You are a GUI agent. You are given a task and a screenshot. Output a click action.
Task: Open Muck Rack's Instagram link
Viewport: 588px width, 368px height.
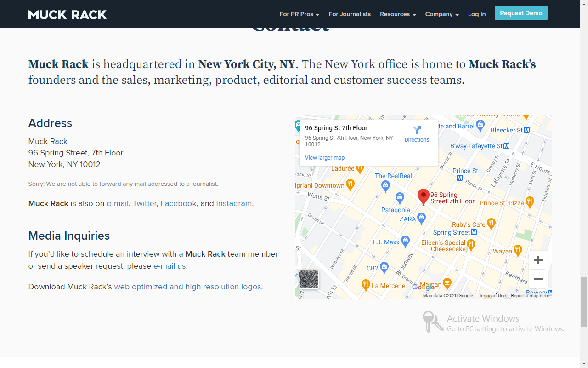click(234, 203)
